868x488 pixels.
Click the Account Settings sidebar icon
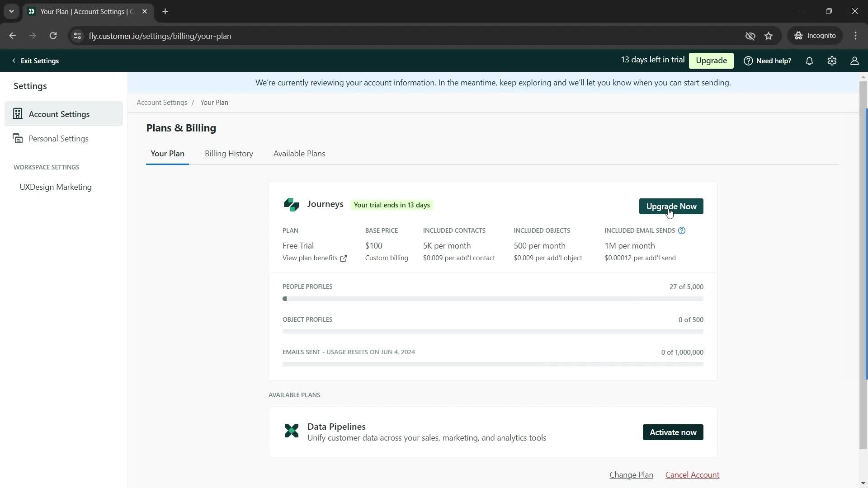click(x=17, y=114)
